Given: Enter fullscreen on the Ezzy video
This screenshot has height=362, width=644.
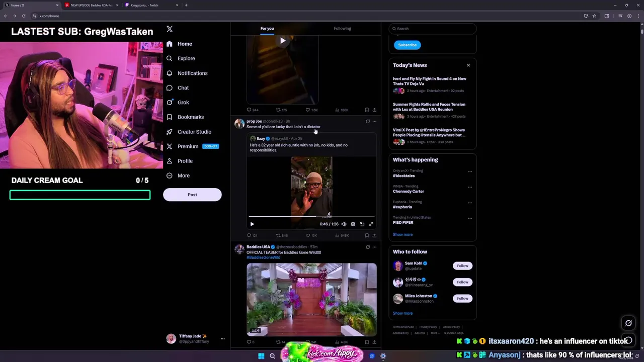Looking at the screenshot, I should pos(371,224).
